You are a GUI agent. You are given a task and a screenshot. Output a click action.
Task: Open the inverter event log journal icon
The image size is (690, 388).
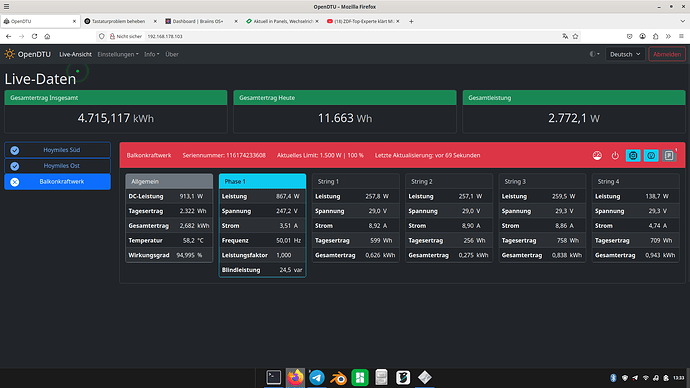click(669, 155)
